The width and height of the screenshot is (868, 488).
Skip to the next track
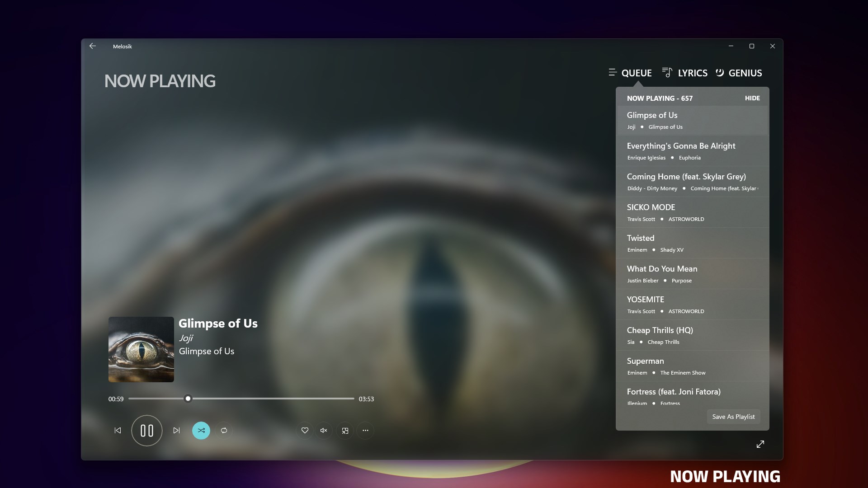(x=176, y=430)
